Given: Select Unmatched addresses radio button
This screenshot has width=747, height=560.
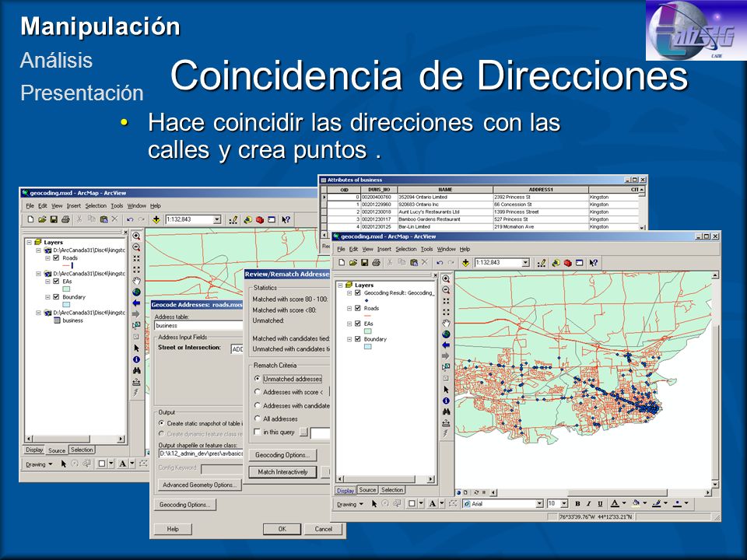Looking at the screenshot, I should [x=258, y=379].
